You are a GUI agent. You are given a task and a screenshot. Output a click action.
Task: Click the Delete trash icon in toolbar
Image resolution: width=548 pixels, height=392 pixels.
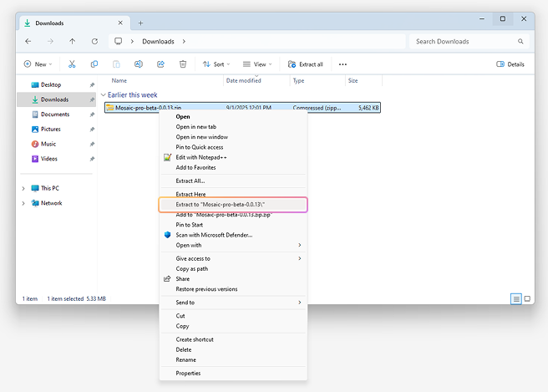pos(183,64)
